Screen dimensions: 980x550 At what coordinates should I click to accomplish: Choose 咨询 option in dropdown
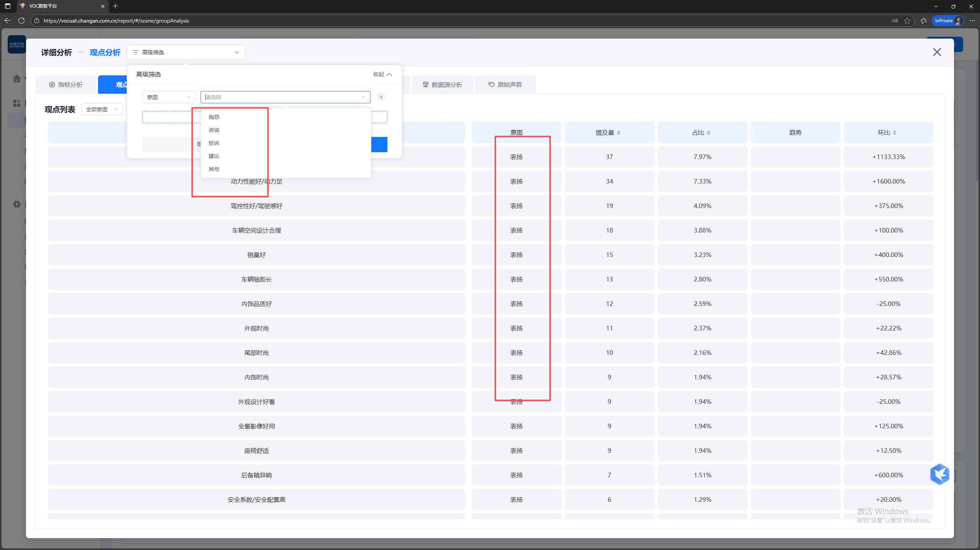[214, 130]
